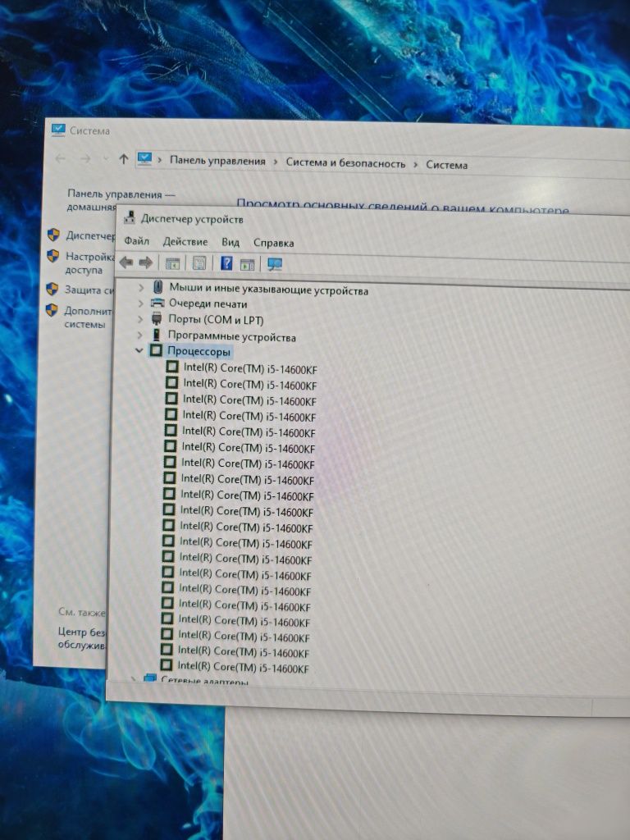This screenshot has width=630, height=840.
Task: Go back in the Система window
Action: pos(61,158)
